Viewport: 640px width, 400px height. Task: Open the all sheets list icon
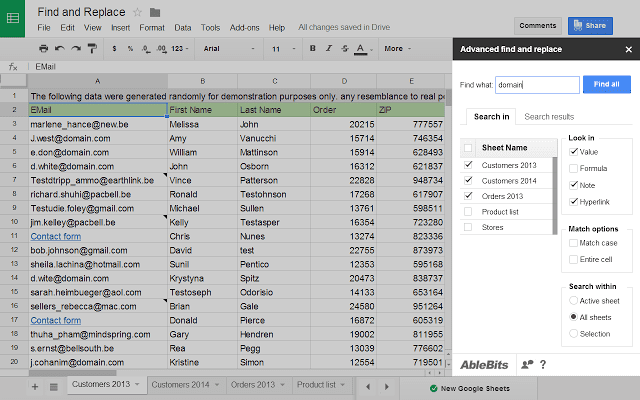(52, 385)
